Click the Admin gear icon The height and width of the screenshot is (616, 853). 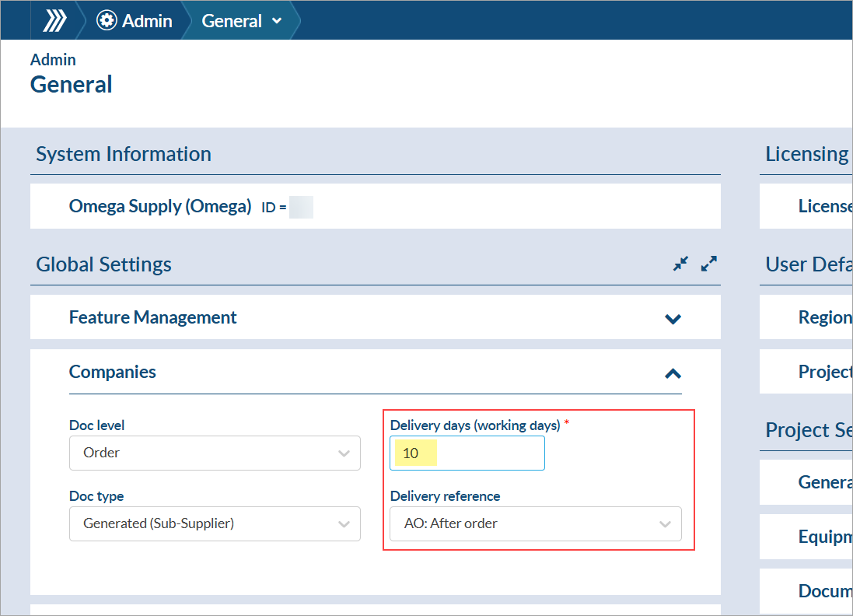pyautogui.click(x=107, y=21)
